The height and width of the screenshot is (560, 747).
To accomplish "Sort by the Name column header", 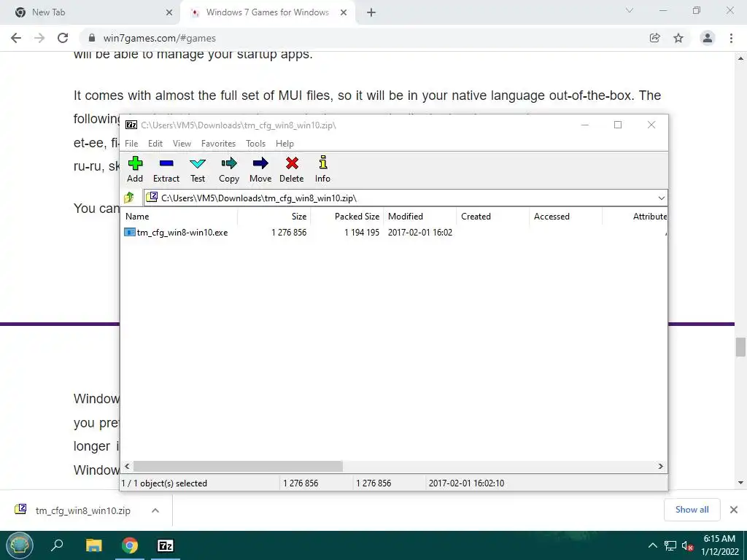I will point(179,216).
